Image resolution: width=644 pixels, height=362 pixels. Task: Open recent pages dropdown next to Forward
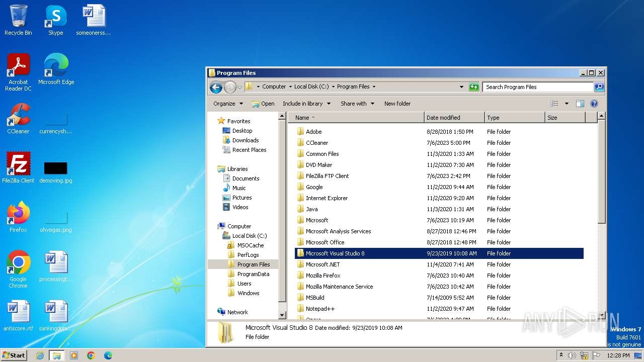point(240,87)
